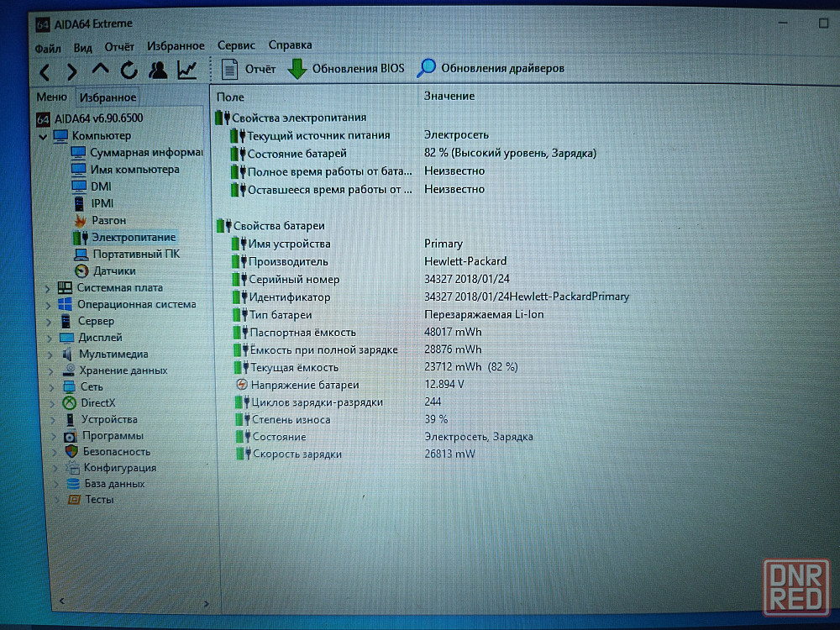Open the graph chart toolbar icon
Viewport: 840px width, 630px height.
pos(187,70)
